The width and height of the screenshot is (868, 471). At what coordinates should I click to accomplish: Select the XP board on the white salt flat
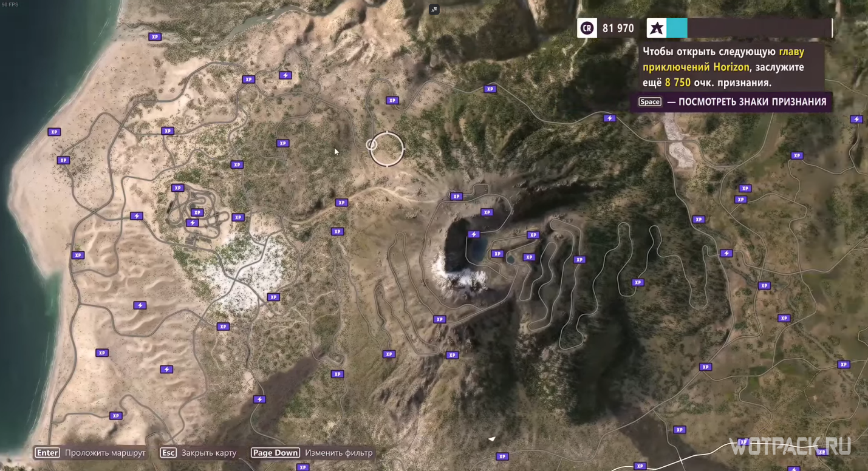click(x=273, y=297)
